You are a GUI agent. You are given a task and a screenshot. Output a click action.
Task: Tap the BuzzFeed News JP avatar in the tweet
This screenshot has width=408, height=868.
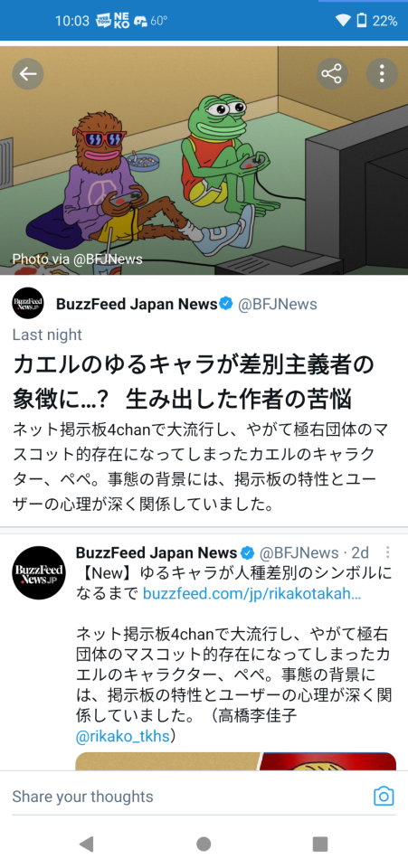click(39, 573)
